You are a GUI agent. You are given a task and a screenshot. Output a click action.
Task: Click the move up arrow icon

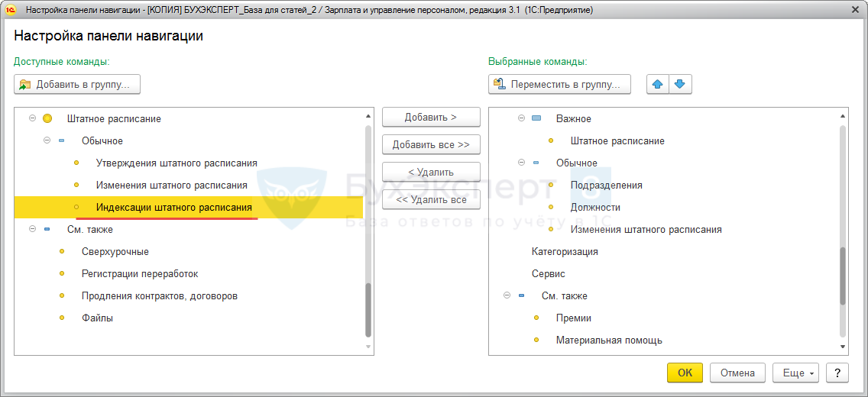pyautogui.click(x=658, y=84)
